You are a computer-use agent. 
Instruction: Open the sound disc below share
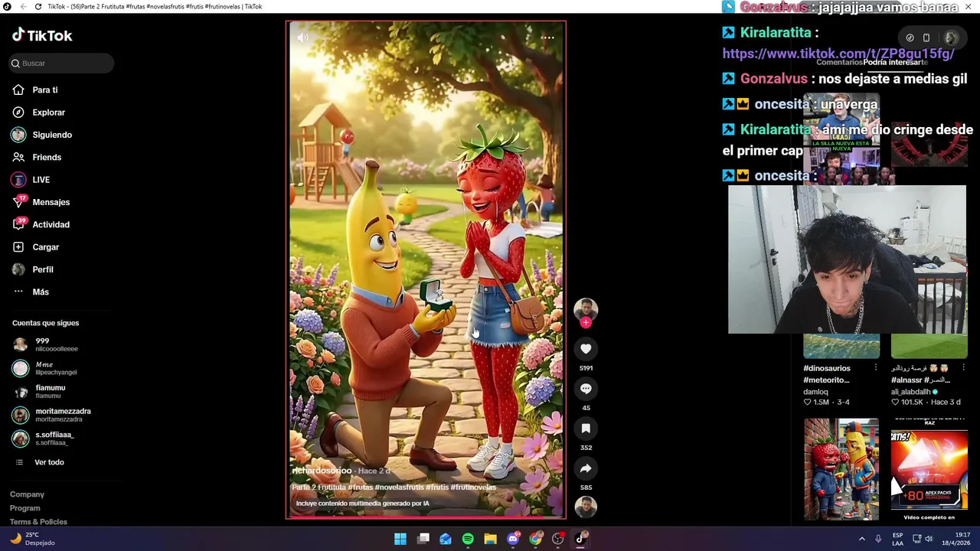click(x=586, y=507)
